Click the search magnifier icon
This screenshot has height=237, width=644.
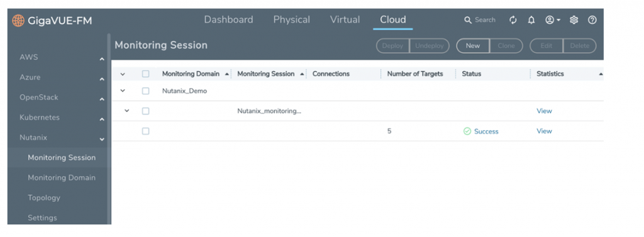point(468,20)
